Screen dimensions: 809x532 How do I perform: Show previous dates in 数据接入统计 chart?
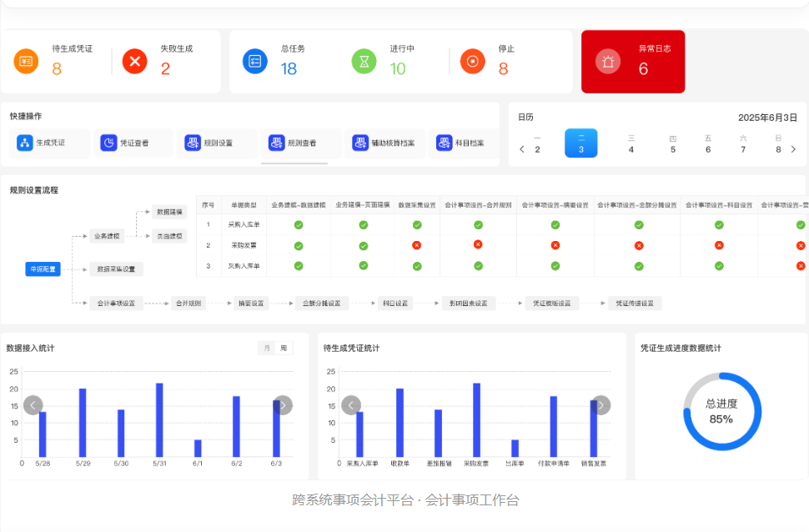(x=33, y=405)
